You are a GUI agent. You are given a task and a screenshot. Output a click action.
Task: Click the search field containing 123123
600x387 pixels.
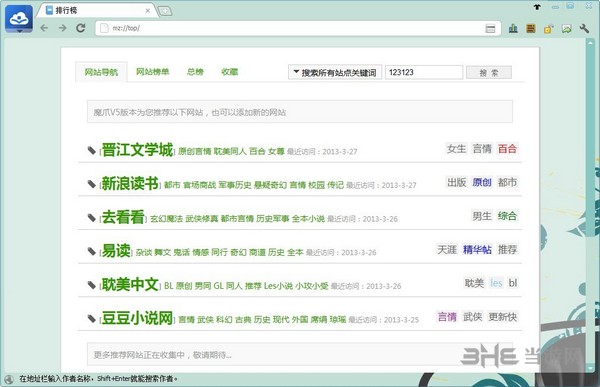click(x=424, y=72)
